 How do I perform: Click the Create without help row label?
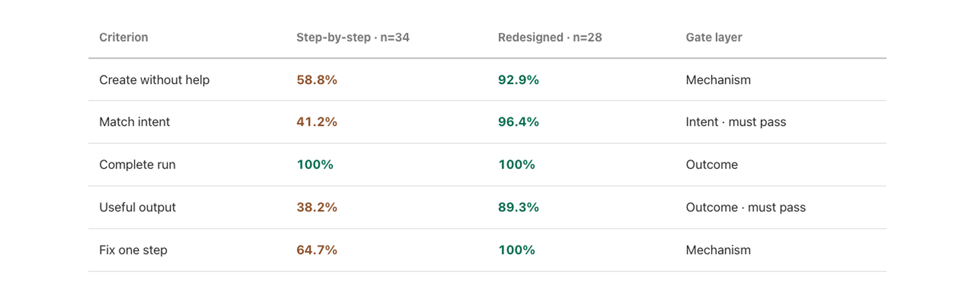pos(154,80)
